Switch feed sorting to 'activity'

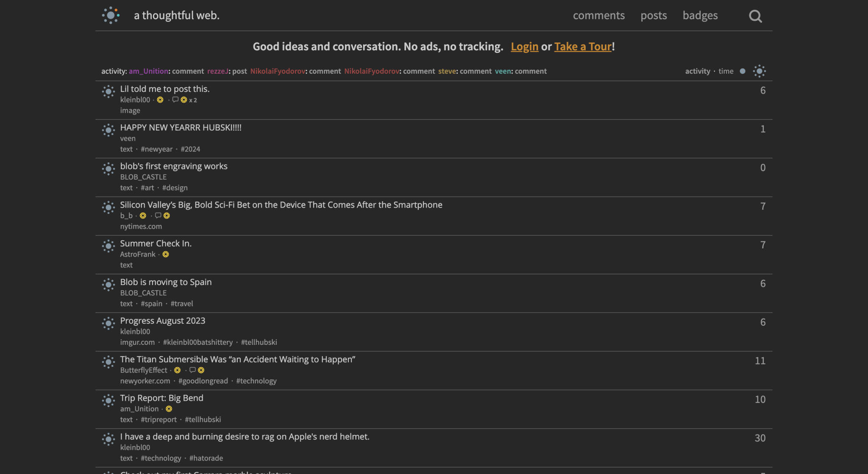(697, 71)
